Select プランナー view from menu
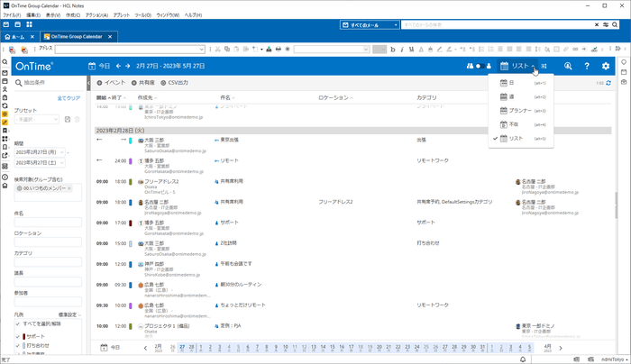 (x=514, y=110)
